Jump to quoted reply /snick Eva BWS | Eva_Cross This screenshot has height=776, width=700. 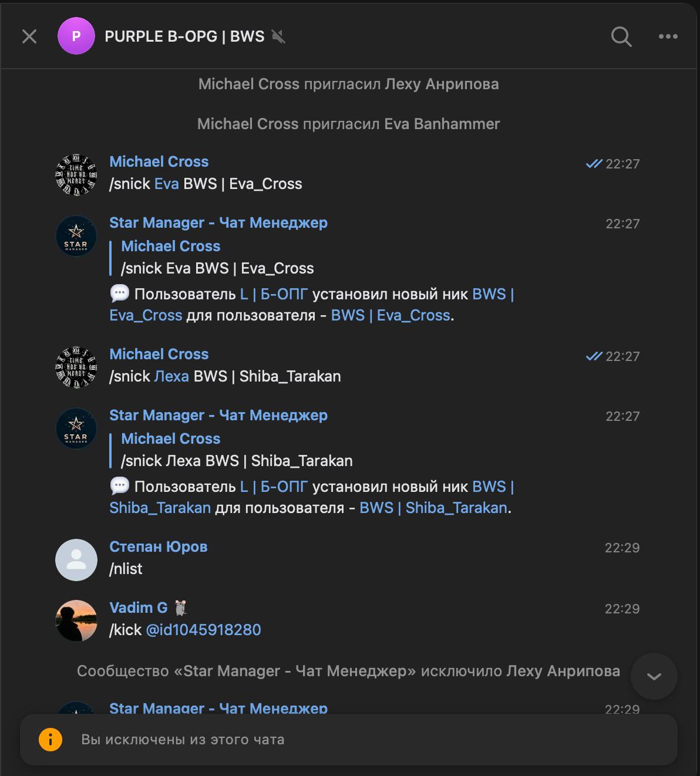217,258
